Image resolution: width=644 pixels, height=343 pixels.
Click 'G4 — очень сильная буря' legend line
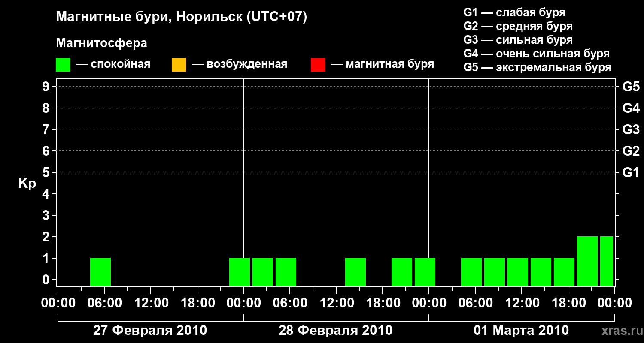537,54
